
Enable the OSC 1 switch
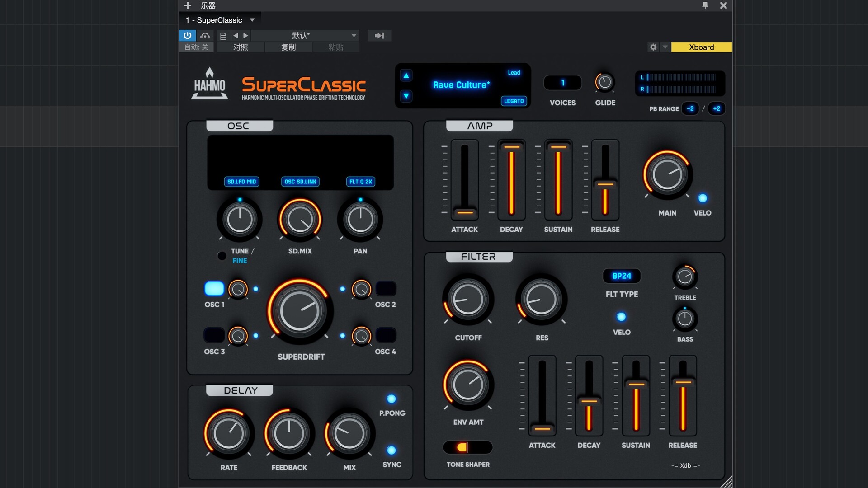point(214,288)
